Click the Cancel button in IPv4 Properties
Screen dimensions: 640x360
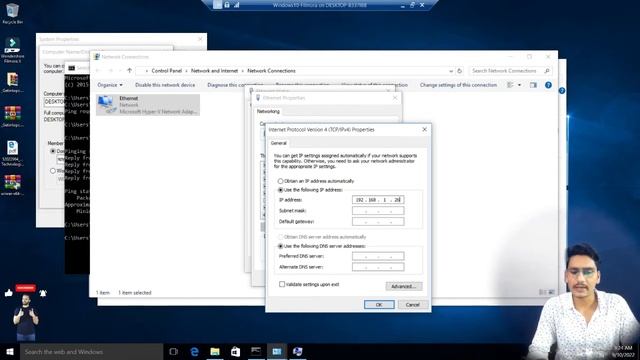(x=412, y=304)
